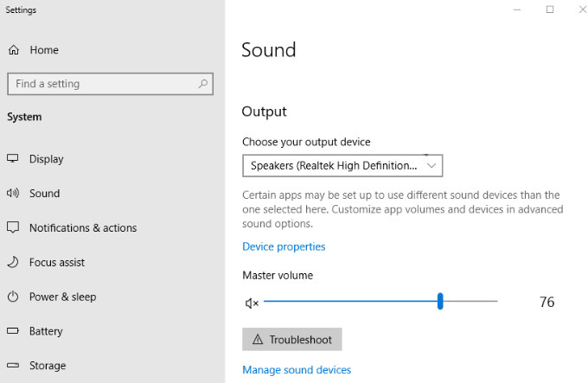Click the Sound speaker icon in sidebar
The width and height of the screenshot is (588, 383).
tap(13, 194)
